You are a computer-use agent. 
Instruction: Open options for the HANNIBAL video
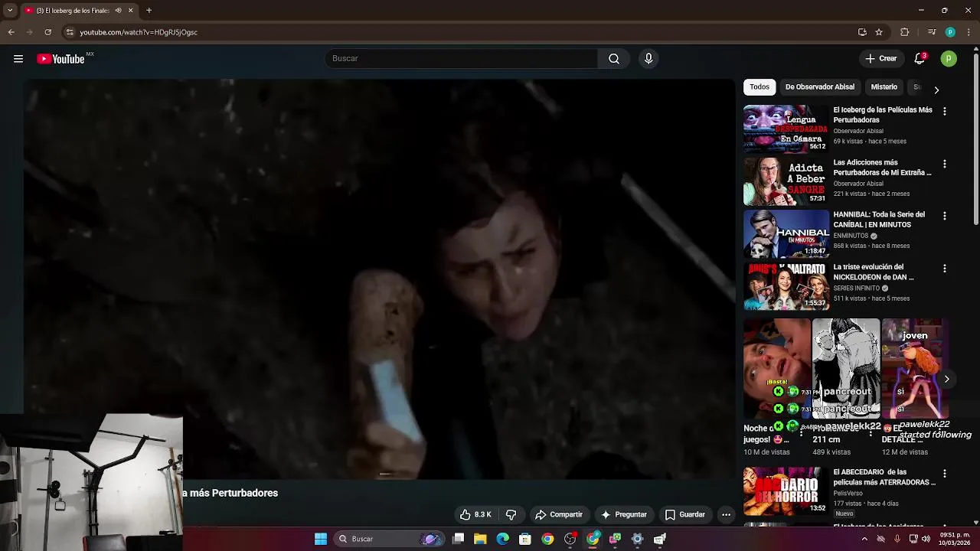click(944, 217)
